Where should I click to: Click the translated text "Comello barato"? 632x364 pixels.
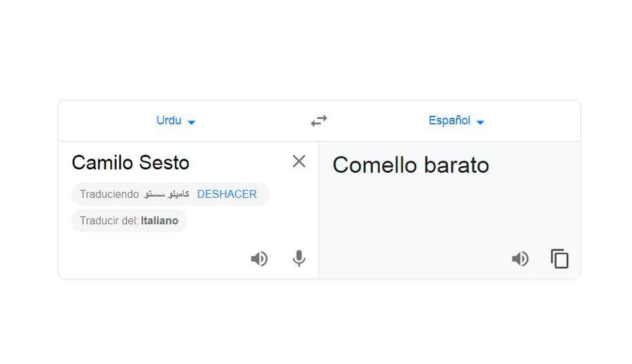pos(410,165)
